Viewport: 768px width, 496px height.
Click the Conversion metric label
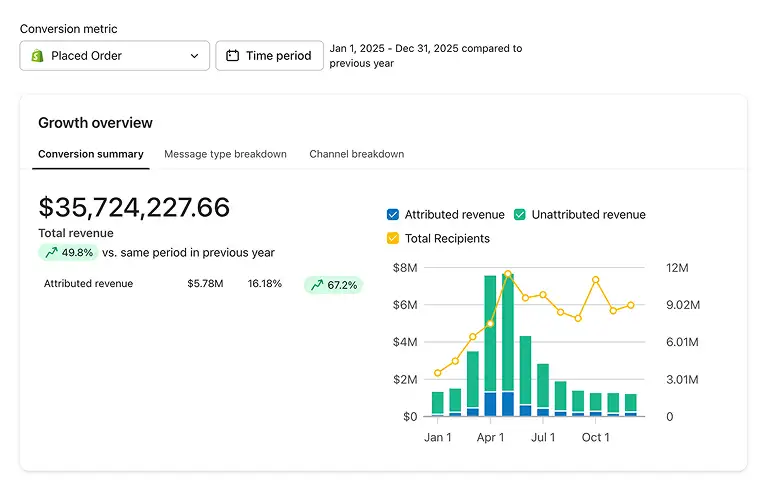point(69,29)
